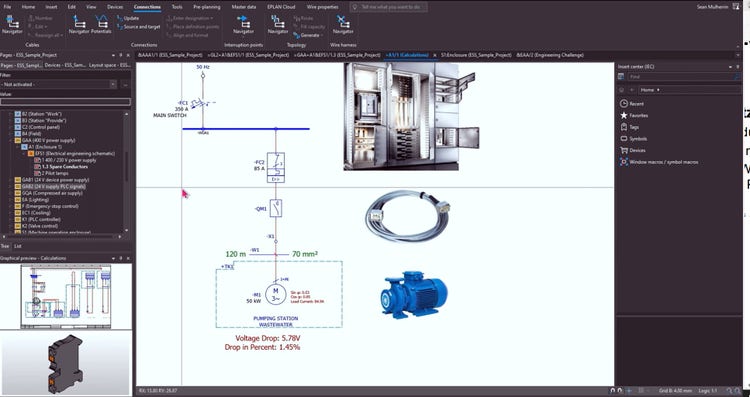
Task: Select page 1.3 Spare Conductors
Action: 65,166
